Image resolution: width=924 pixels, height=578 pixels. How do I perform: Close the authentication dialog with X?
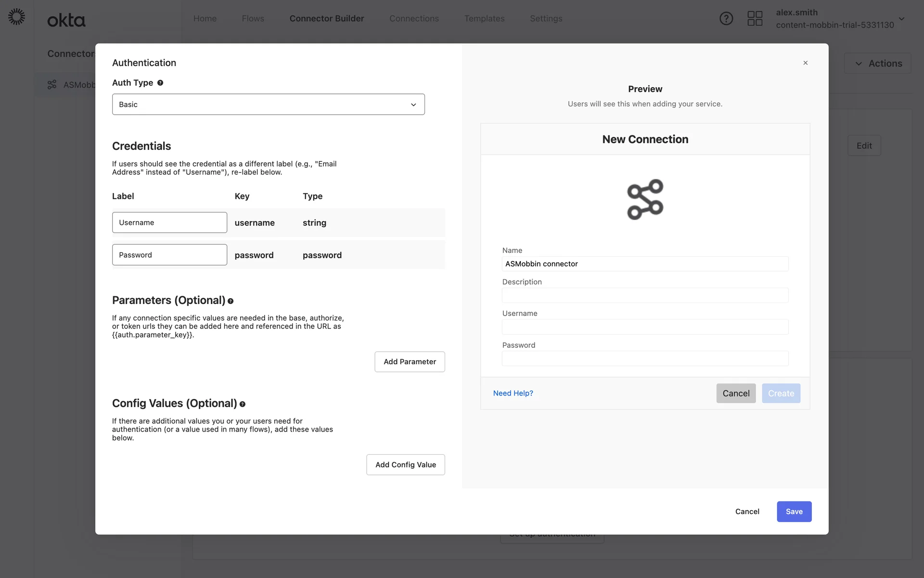805,63
